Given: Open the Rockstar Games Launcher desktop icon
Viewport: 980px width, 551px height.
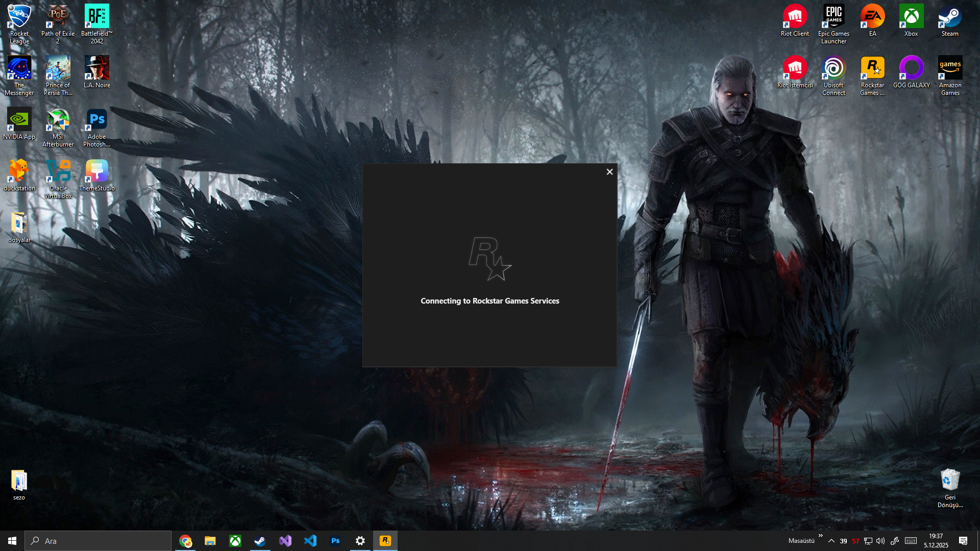Looking at the screenshot, I should coord(872,68).
